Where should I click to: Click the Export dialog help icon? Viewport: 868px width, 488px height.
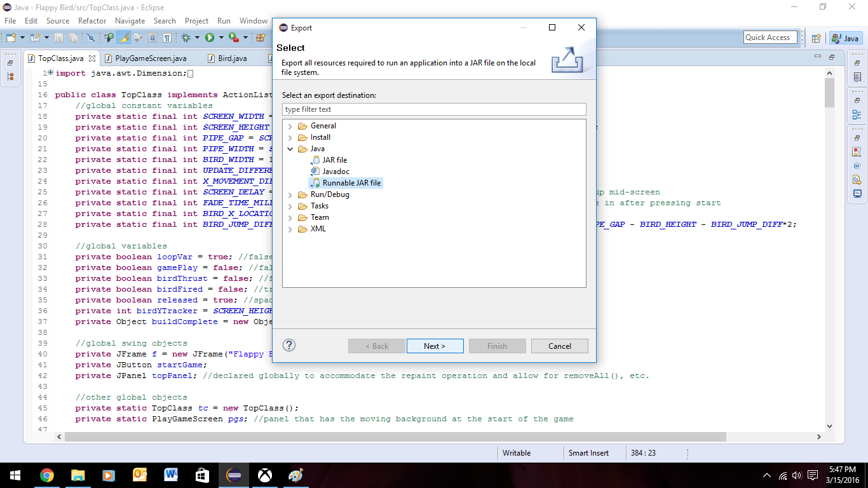click(x=289, y=345)
